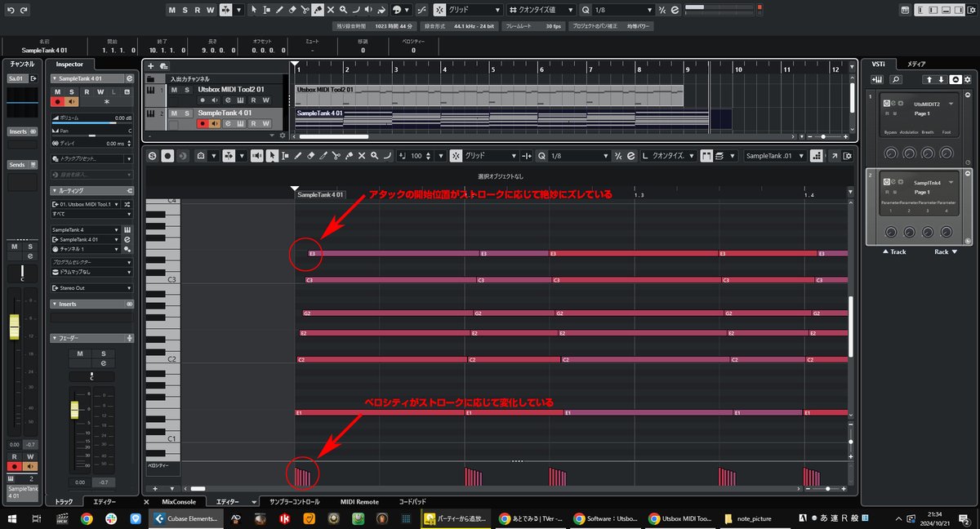Image resolution: width=980 pixels, height=529 pixels.
Task: Open the コードパッド tab
Action: click(412, 502)
